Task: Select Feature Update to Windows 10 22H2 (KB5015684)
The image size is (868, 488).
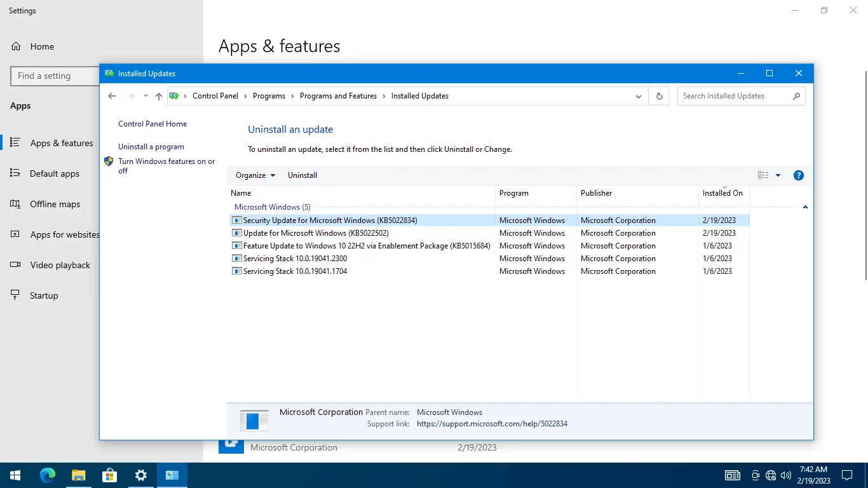Action: pyautogui.click(x=489, y=246)
